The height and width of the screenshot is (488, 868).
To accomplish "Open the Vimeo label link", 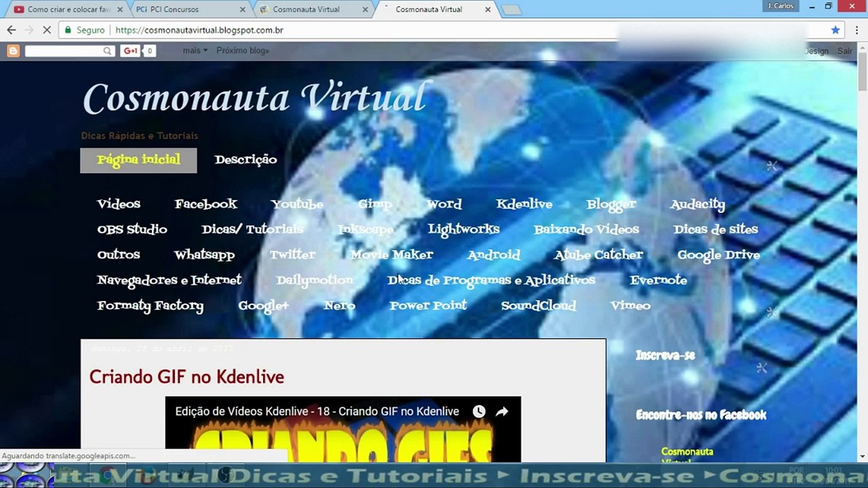I will [631, 306].
